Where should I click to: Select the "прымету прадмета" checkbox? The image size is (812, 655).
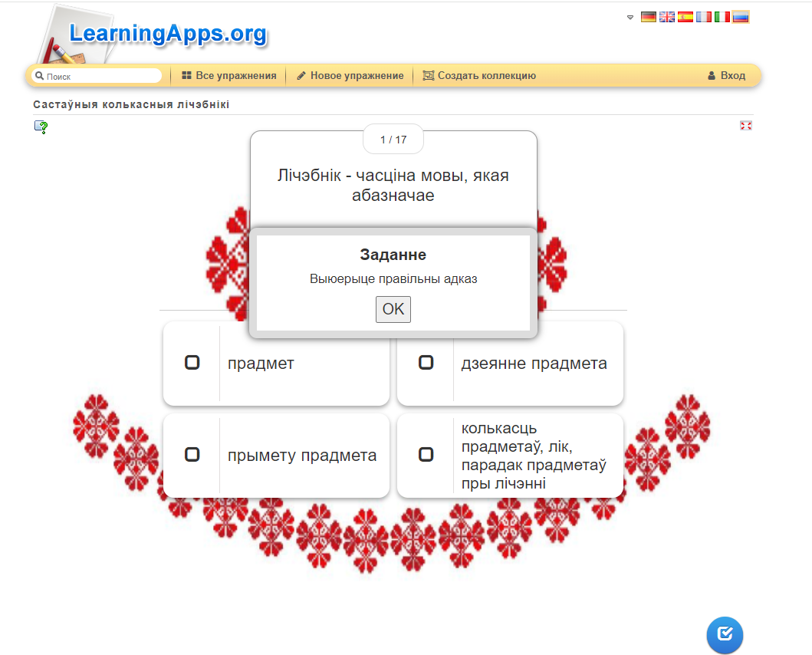tap(192, 455)
